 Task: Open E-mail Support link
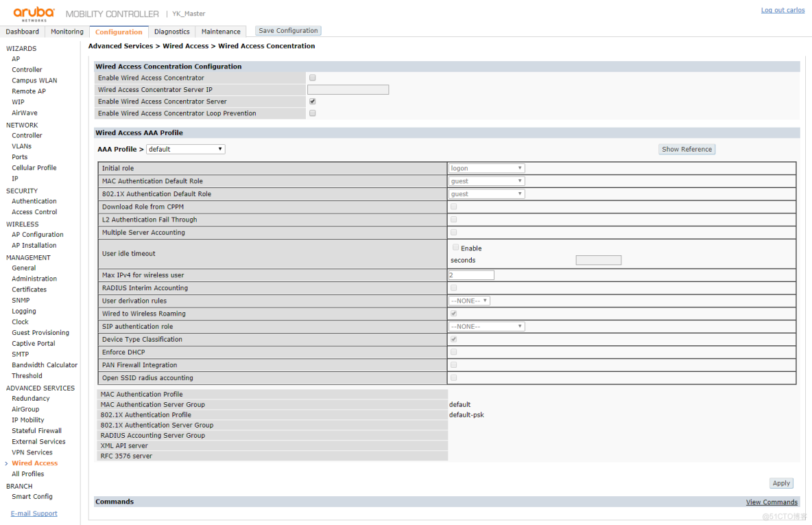pyautogui.click(x=34, y=513)
